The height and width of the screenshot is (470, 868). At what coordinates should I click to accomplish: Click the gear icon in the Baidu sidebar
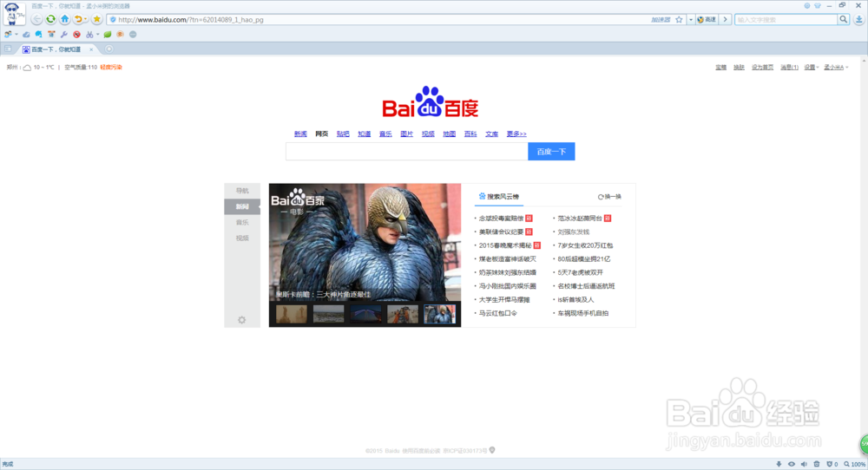pyautogui.click(x=242, y=320)
